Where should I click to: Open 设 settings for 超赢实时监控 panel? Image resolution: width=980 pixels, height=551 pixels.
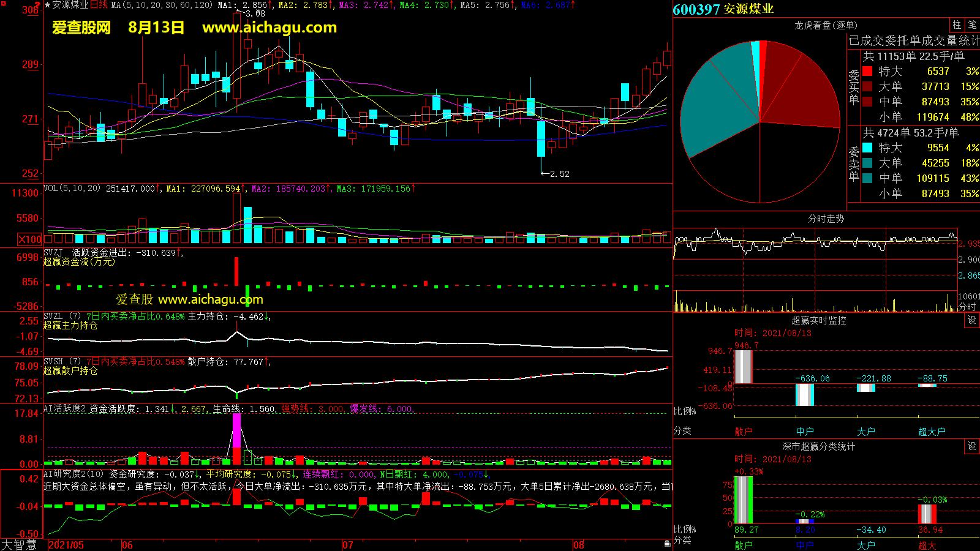point(972,320)
